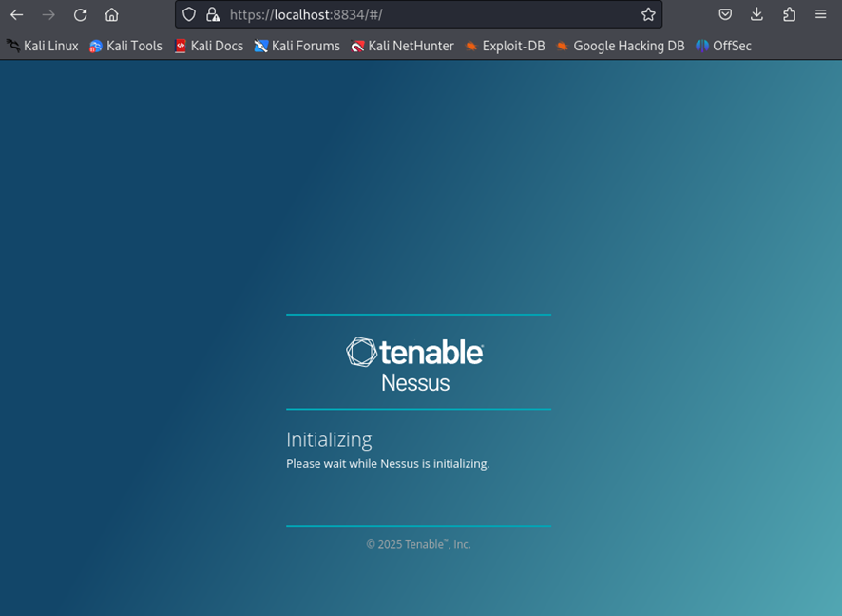Go to the browser home page
The image size is (842, 616).
(112, 14)
